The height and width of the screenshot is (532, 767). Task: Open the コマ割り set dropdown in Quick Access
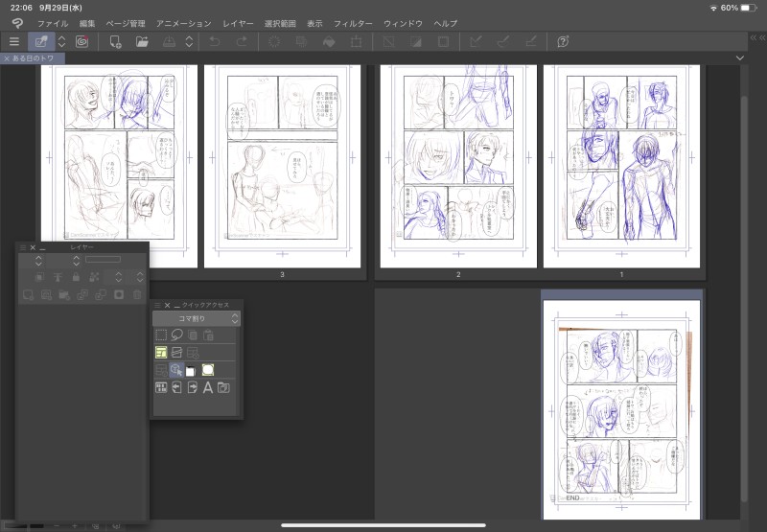197,319
